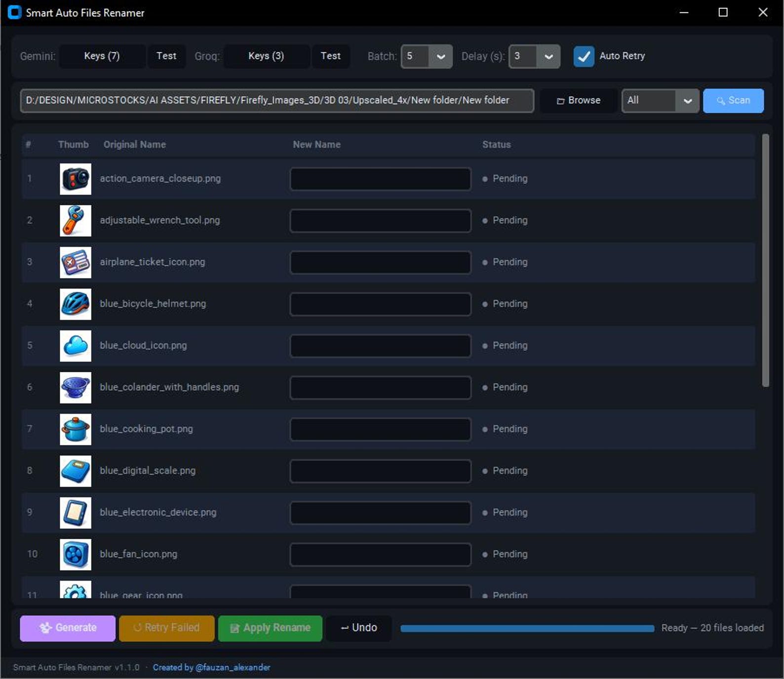784x679 pixels.
Task: Select filename blue_digital_scale.png
Action: 148,471
